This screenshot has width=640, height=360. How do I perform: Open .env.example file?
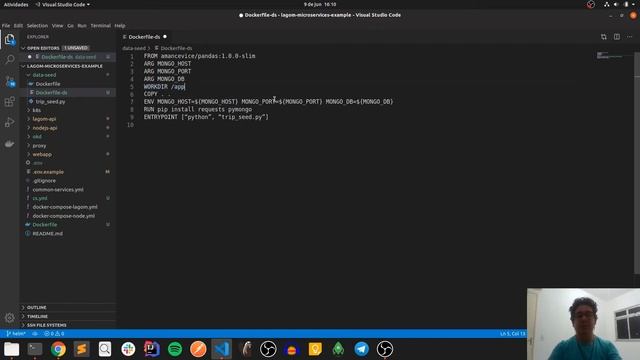(x=48, y=172)
